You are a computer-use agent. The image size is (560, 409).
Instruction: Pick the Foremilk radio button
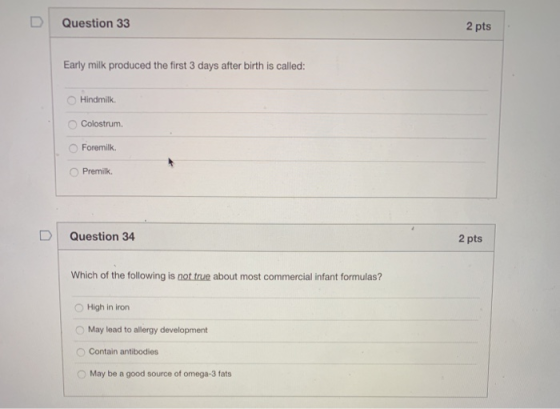click(x=73, y=148)
